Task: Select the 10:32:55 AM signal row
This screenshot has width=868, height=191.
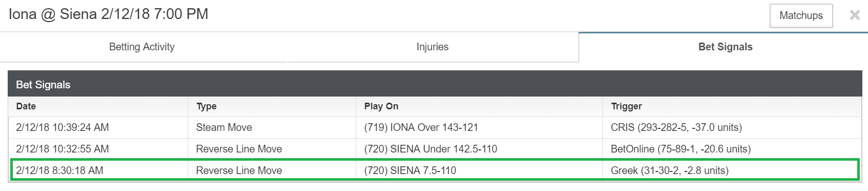Action: tap(435, 149)
